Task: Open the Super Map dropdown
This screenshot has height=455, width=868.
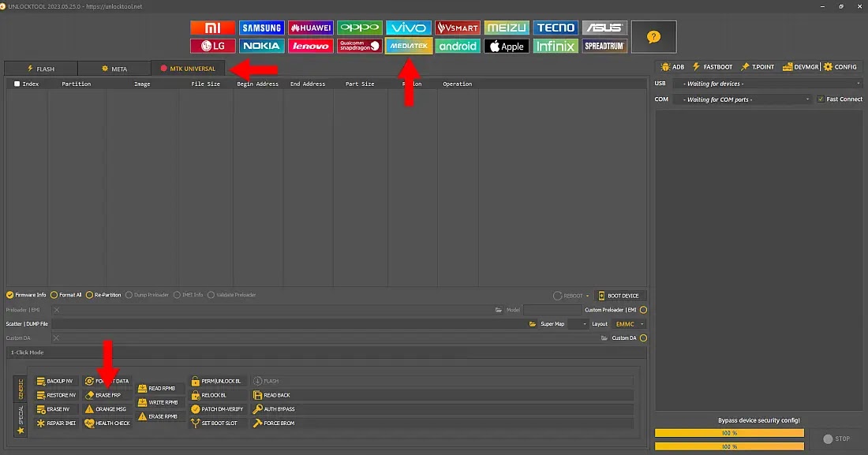Action: click(577, 324)
